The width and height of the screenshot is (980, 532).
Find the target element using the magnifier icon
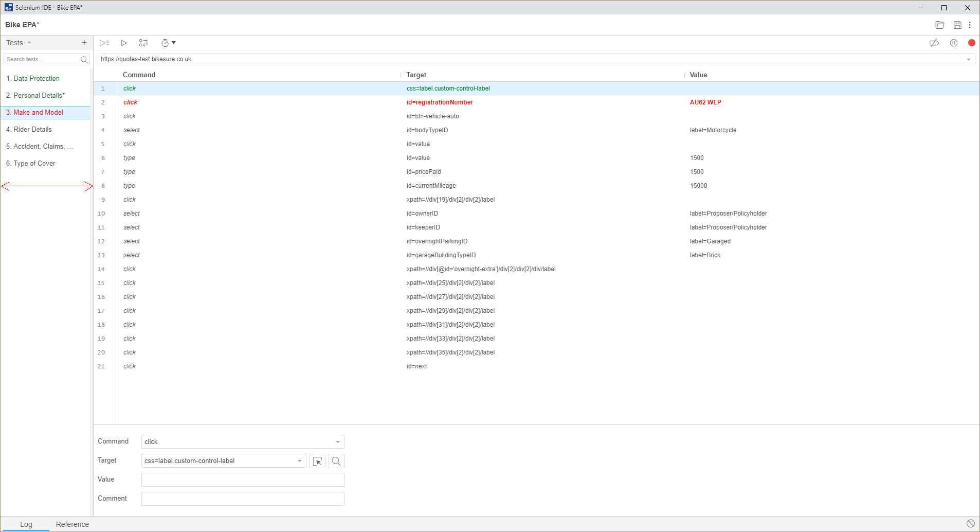coord(335,461)
